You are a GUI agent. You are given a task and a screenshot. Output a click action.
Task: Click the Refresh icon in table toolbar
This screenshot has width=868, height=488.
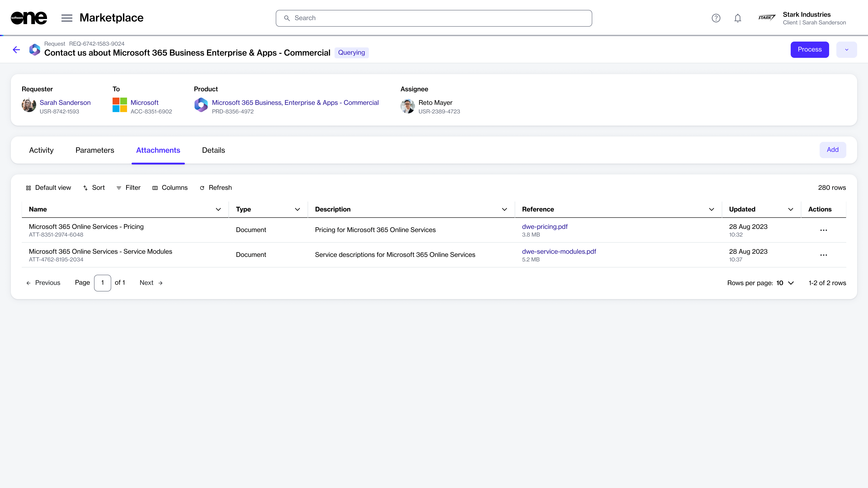(x=202, y=188)
